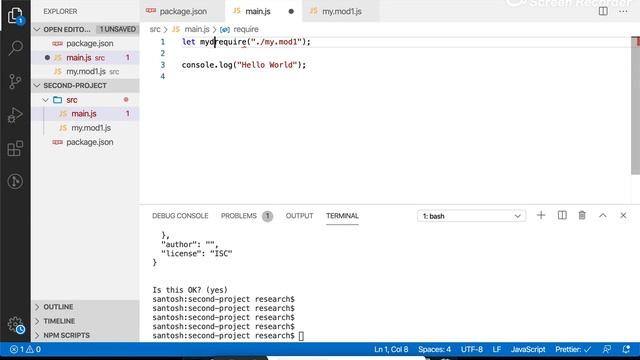
Task: Click the require breadcrumb symbol
Action: (240, 29)
